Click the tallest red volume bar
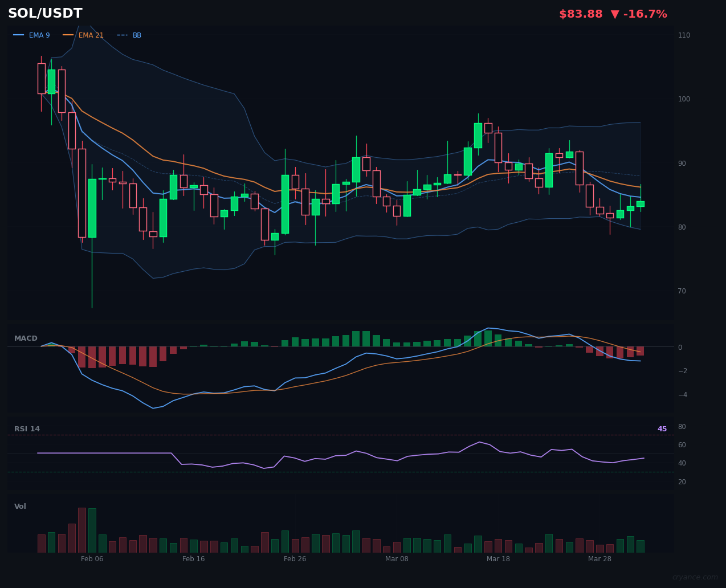The image size is (726, 588). point(82,530)
